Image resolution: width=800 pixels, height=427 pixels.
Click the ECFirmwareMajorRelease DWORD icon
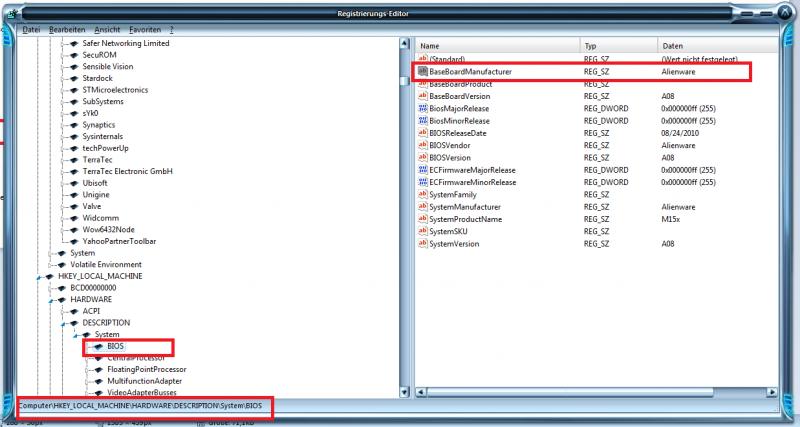(x=422, y=170)
